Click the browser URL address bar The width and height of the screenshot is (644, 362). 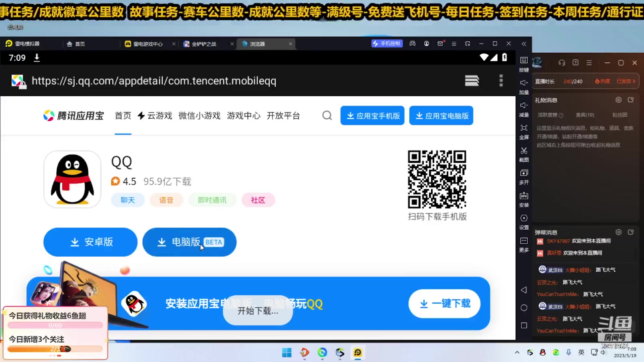[x=154, y=81]
